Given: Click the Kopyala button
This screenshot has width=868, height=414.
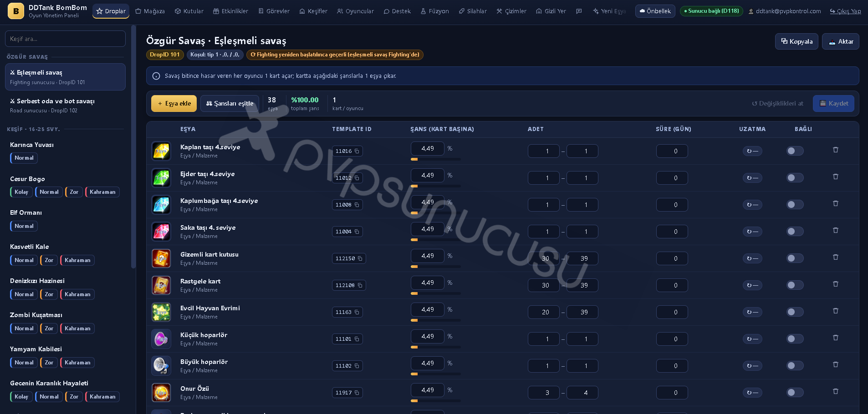Looking at the screenshot, I should point(797,41).
